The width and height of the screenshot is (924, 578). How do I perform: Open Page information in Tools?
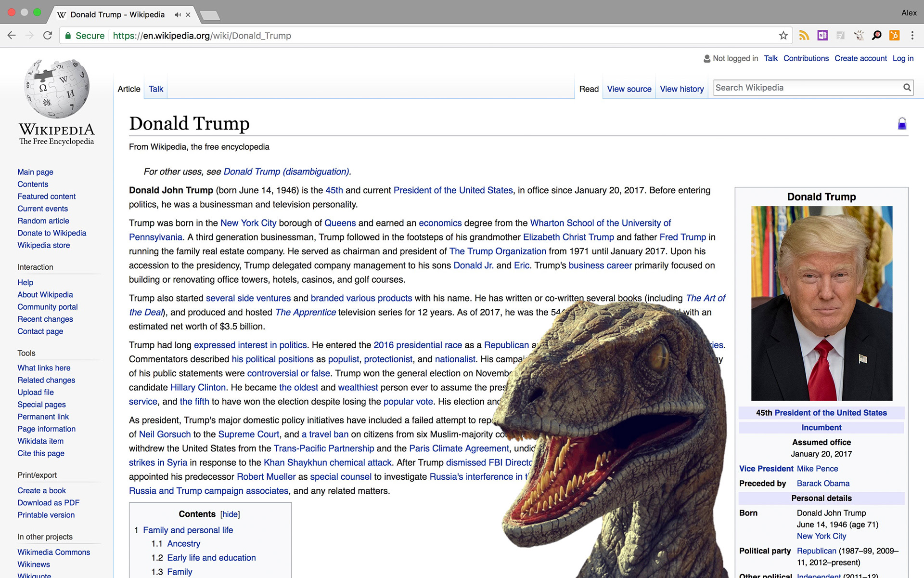(47, 429)
